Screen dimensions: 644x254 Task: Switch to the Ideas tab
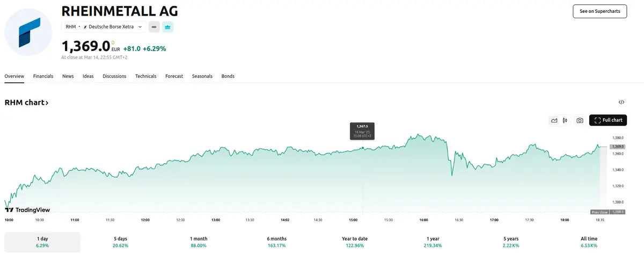(88, 76)
